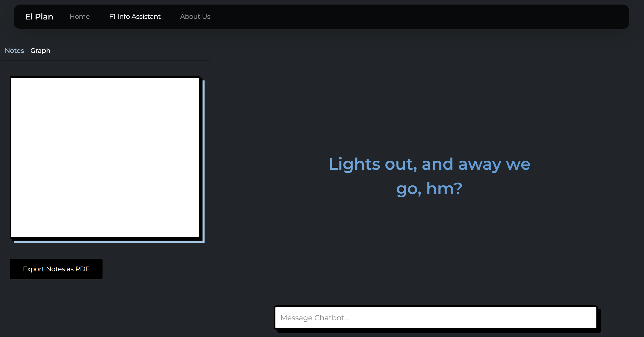644x337 pixels.
Task: Navigate to About Us
Action: tap(195, 16)
